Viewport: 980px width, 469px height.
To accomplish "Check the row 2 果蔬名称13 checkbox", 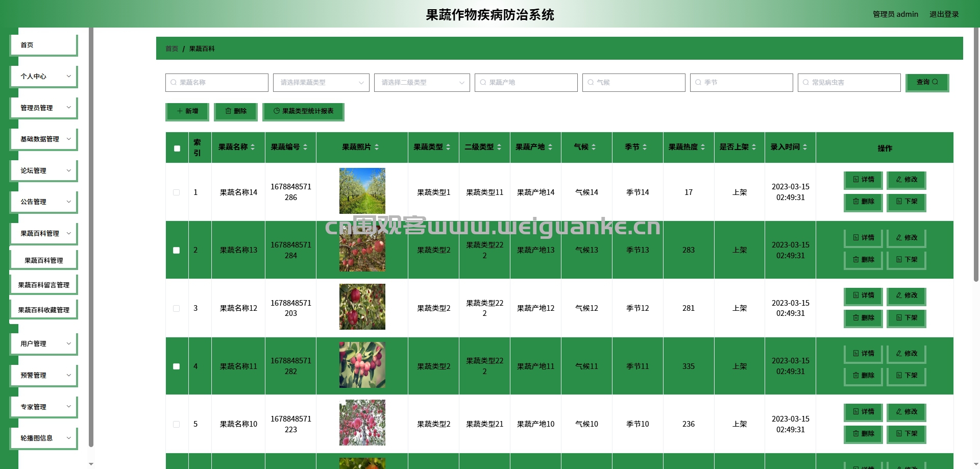I will tap(177, 251).
